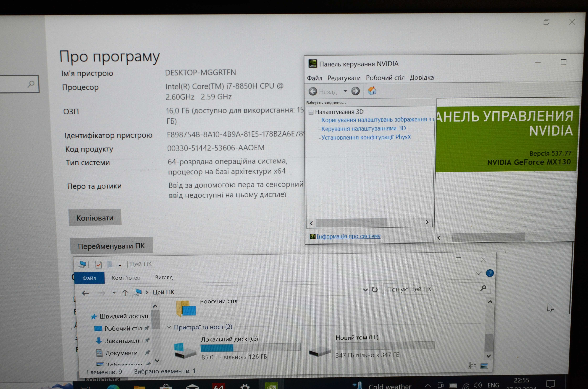Collapse the Пристрої та носії group
Viewport: 588px width, 389px height.
tap(169, 327)
